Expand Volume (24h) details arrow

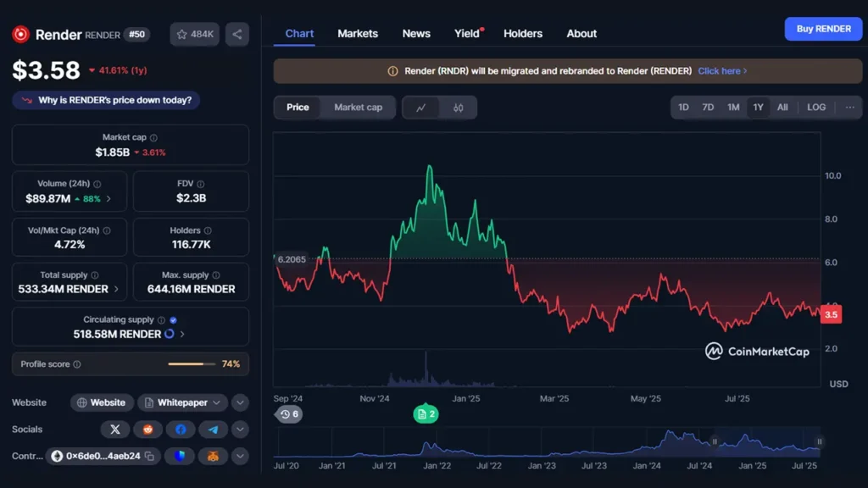pos(108,198)
